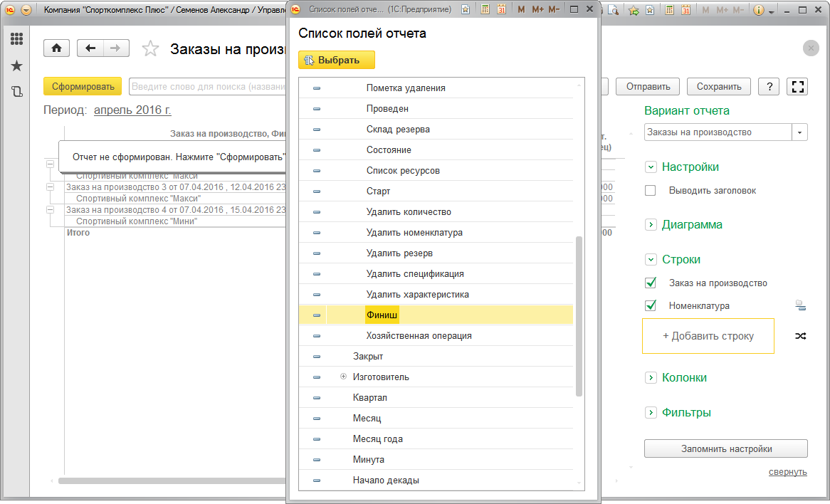The width and height of the screenshot is (830, 504).
Task: Select the Хозяйственная операция field
Action: 419,335
